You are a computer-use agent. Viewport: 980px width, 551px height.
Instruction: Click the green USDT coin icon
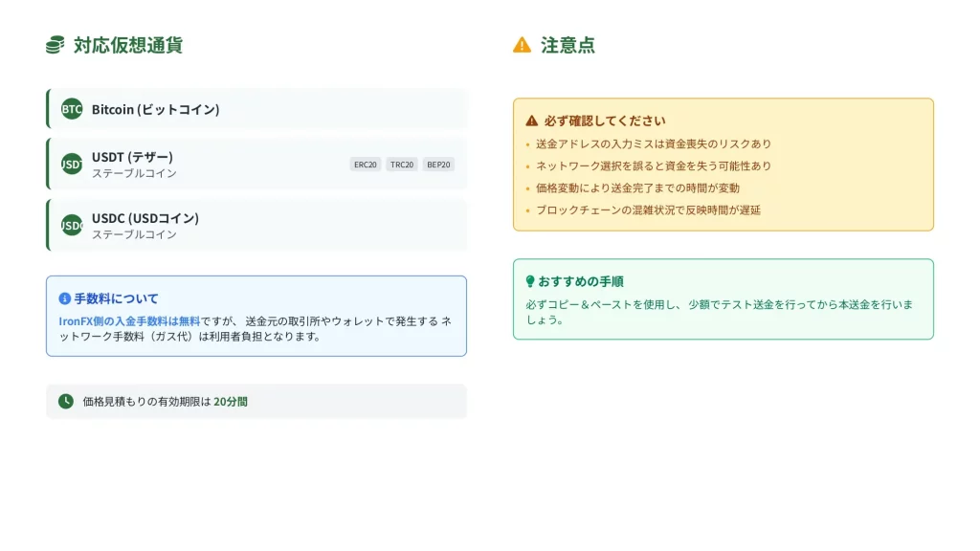coord(72,164)
